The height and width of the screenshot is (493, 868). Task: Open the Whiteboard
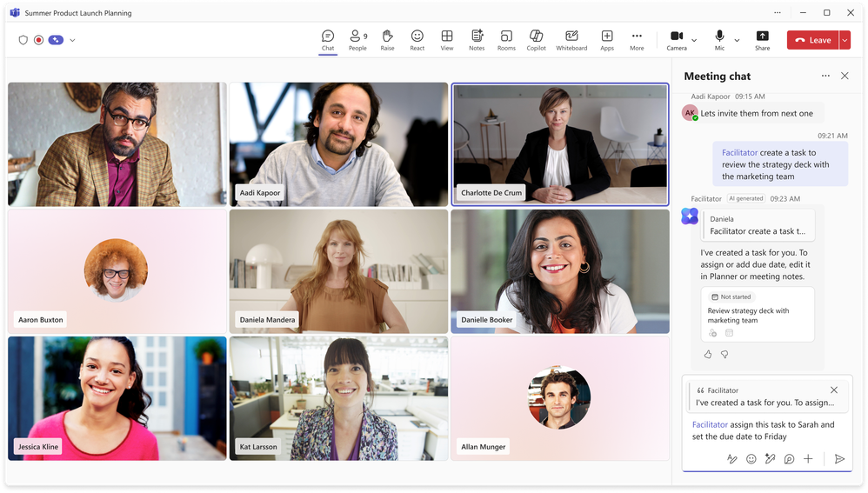coord(571,40)
